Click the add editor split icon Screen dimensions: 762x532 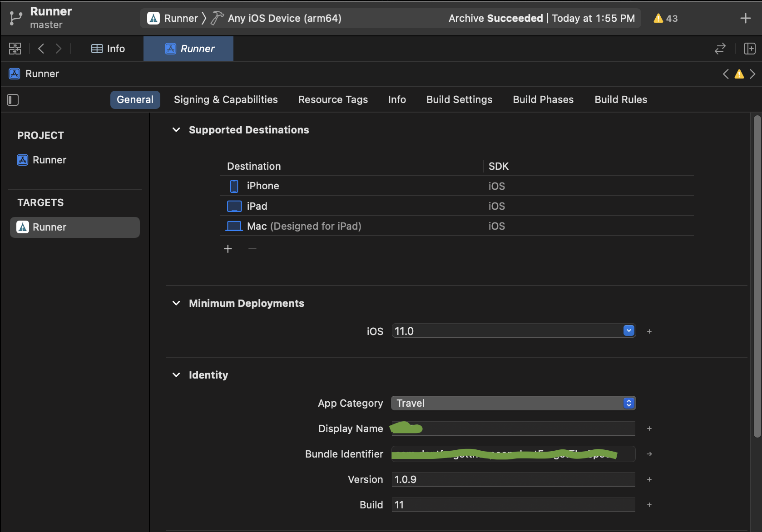point(749,49)
